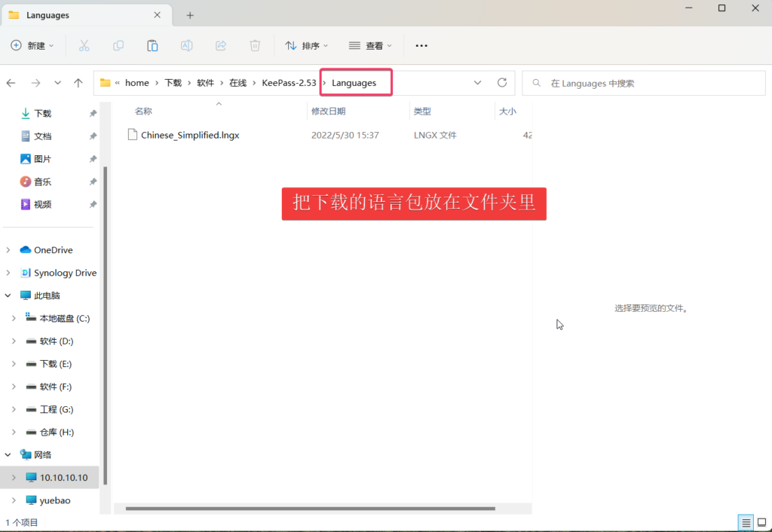Paste from clipboard using Paste icon
The width and height of the screenshot is (772, 532).
pos(152,45)
